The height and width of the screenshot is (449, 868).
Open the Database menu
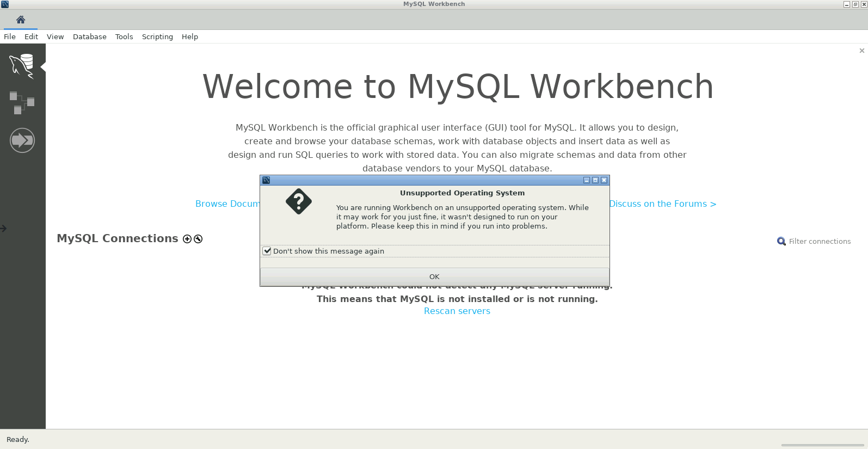(x=90, y=36)
